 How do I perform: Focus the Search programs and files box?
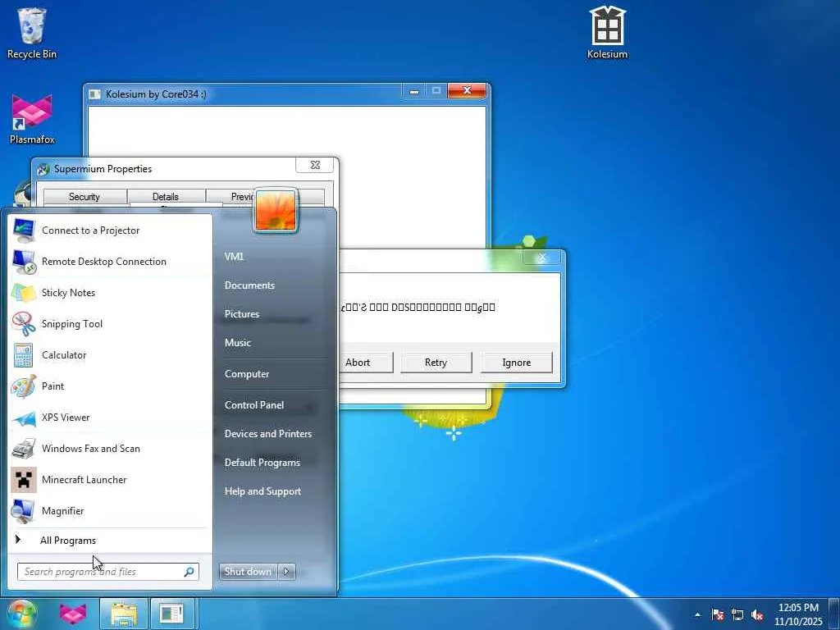[x=107, y=572]
